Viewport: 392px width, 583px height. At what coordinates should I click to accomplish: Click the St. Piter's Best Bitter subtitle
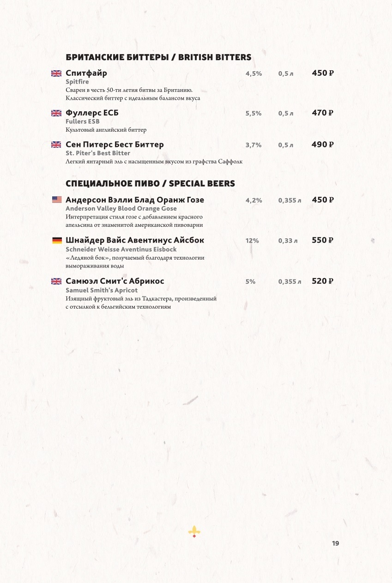tap(98, 153)
